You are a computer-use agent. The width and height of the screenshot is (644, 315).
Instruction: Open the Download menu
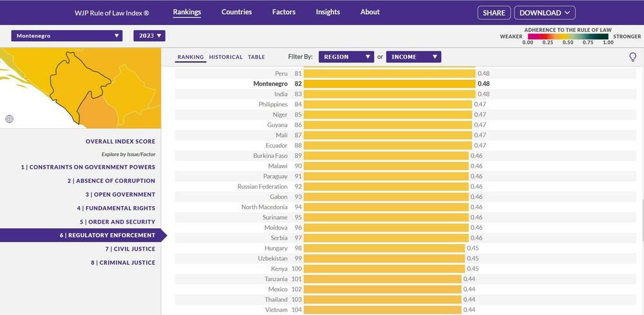pyautogui.click(x=544, y=13)
